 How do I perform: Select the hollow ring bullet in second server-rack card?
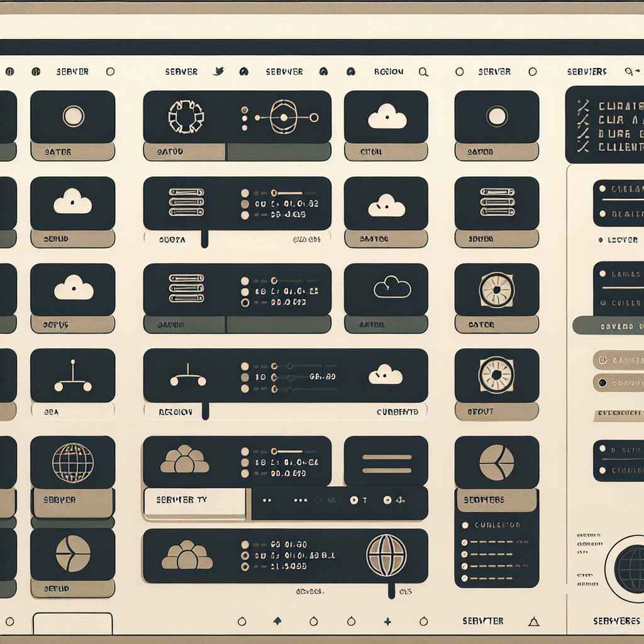pyautogui.click(x=245, y=303)
